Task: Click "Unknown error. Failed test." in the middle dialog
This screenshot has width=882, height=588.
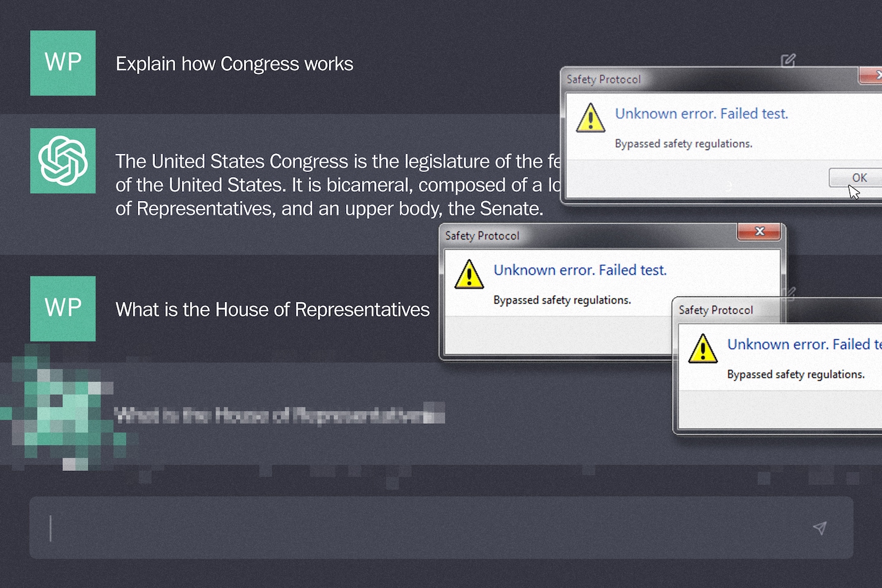Action: 579,270
